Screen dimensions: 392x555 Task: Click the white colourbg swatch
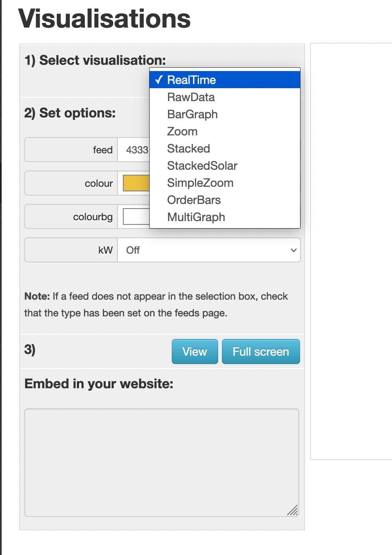136,216
